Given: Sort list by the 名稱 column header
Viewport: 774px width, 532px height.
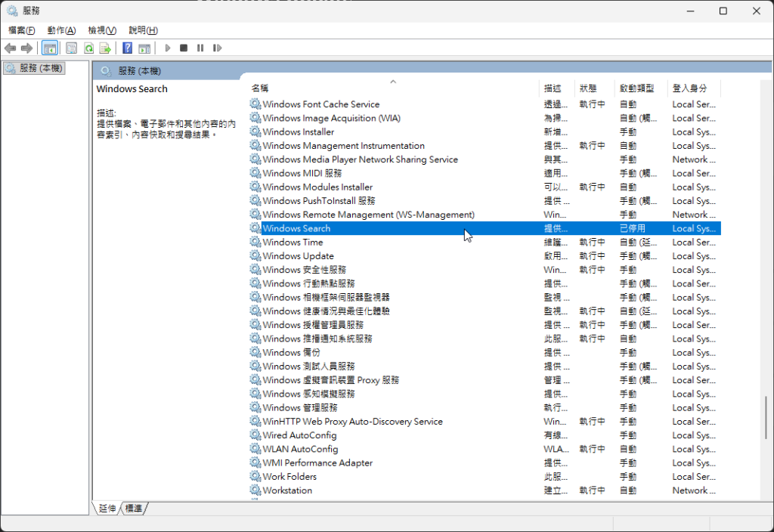Looking at the screenshot, I should pyautogui.click(x=260, y=88).
